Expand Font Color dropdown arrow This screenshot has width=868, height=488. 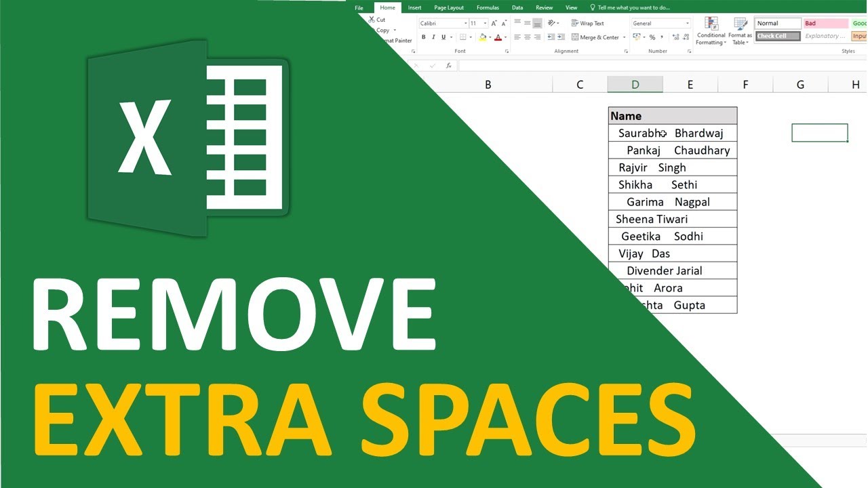pos(505,37)
